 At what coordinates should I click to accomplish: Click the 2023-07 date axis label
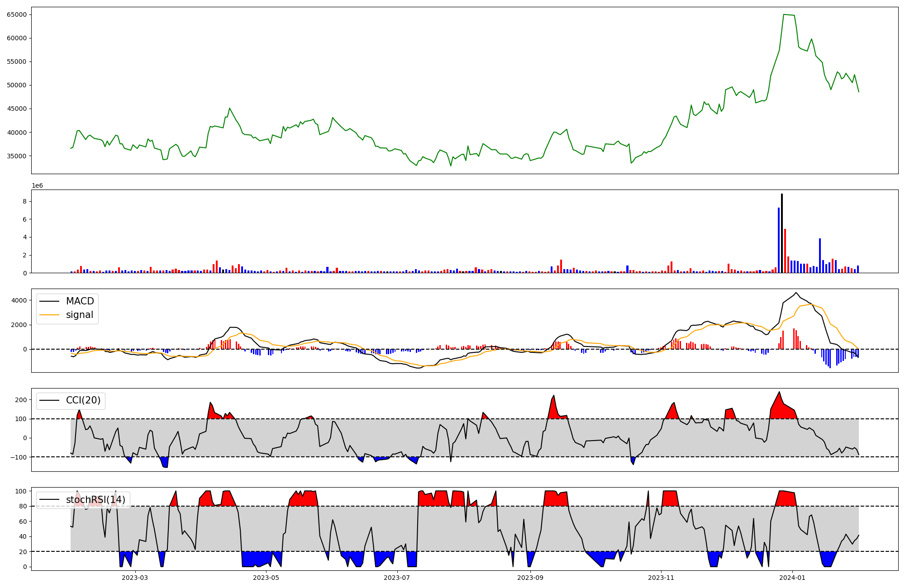tap(397, 578)
